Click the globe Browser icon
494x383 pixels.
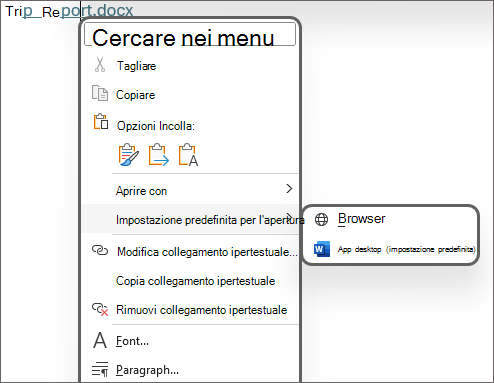click(x=322, y=219)
